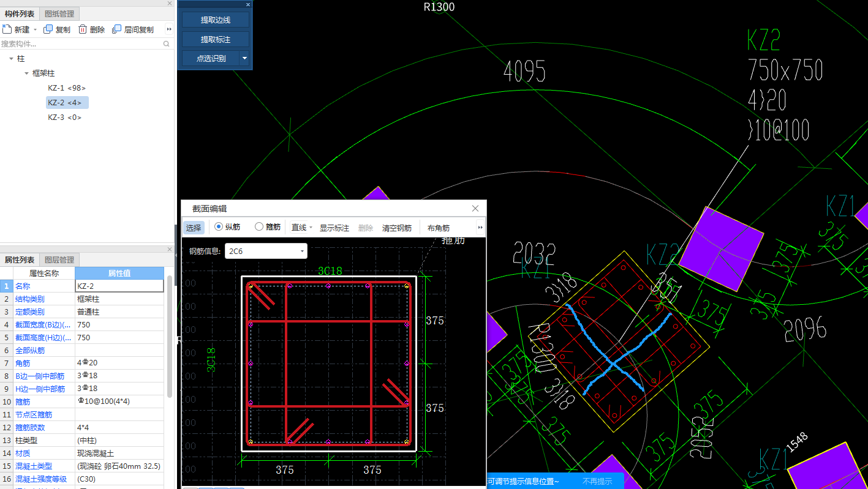Select KZ-2 <4> in the tree
The width and height of the screenshot is (868, 489).
click(x=67, y=103)
